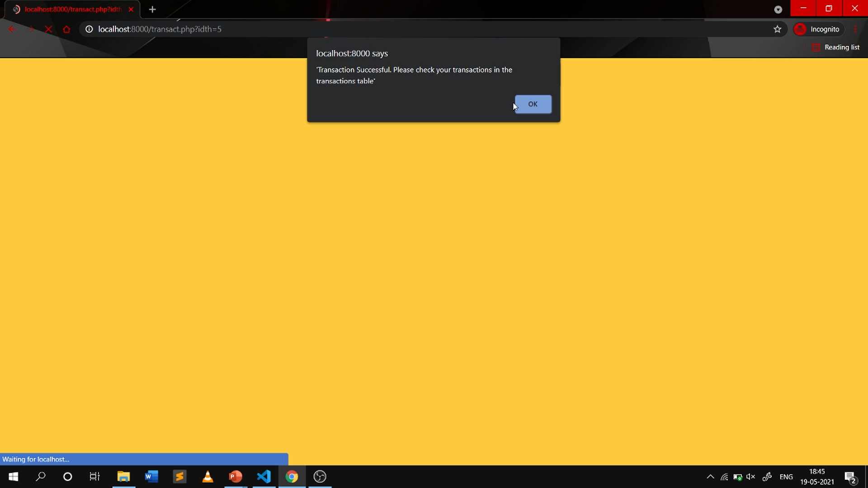Screen dimensions: 868x488
Task: Open the browser home page
Action: pos(66,29)
